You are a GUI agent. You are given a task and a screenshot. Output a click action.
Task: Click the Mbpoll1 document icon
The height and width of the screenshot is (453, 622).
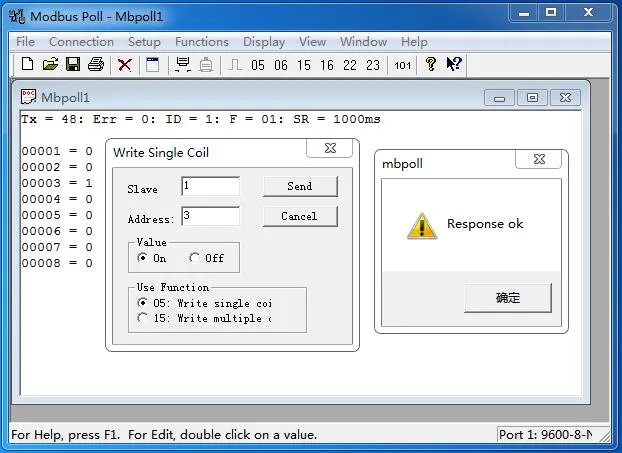tap(28, 96)
